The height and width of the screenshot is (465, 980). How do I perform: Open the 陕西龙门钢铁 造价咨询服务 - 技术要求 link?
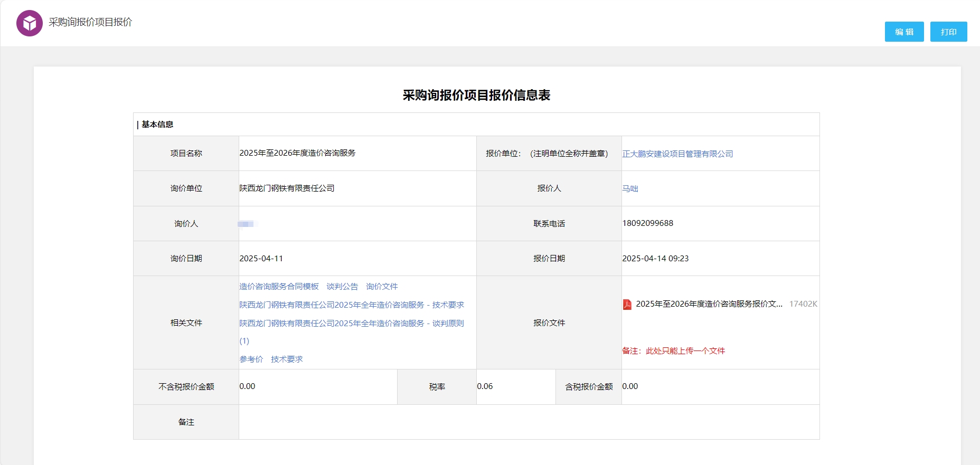coord(352,305)
